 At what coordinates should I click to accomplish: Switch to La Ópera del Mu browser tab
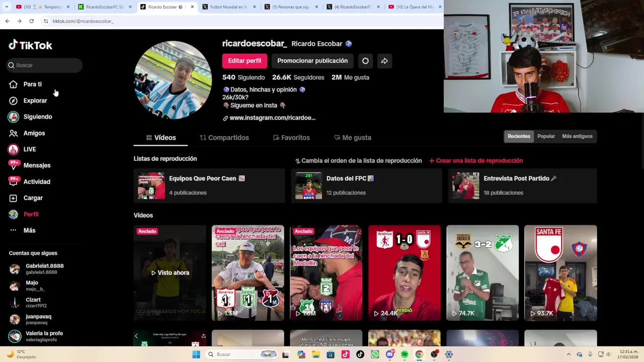pos(415,7)
